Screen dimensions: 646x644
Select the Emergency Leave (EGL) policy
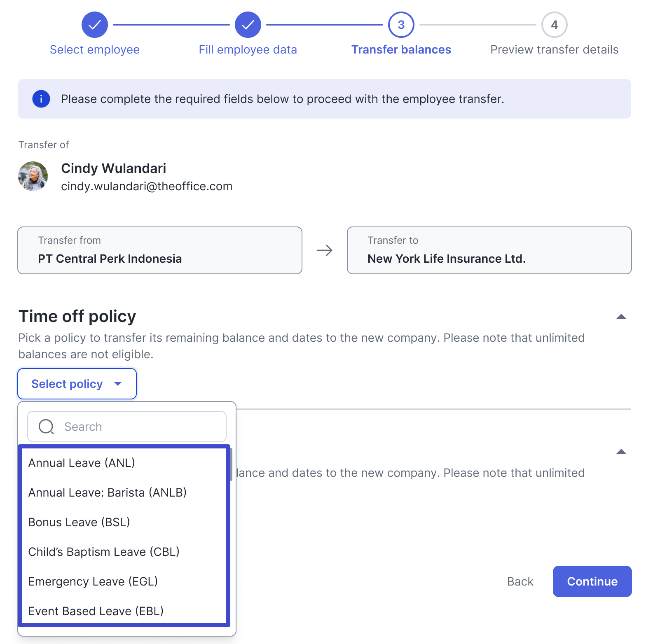point(124,581)
